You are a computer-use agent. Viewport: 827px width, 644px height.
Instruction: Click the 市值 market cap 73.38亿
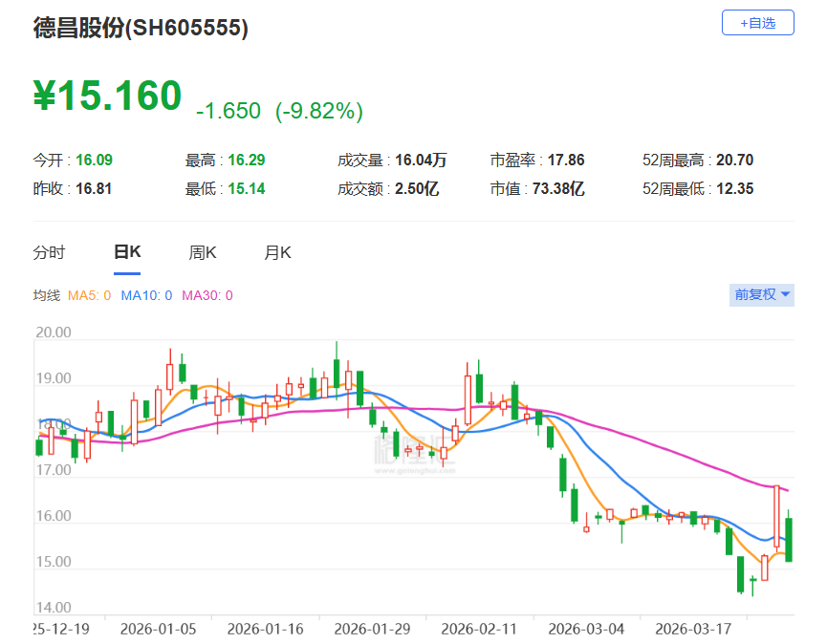pos(558,188)
